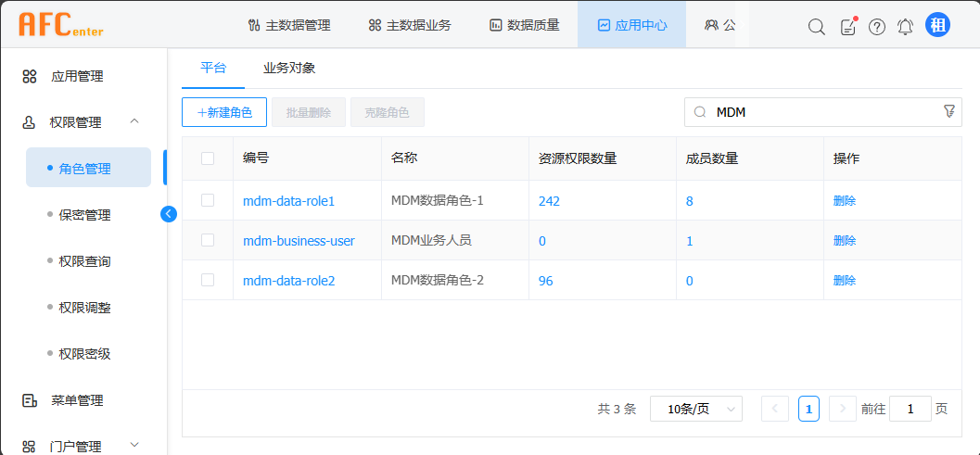Delete the mdm-data-role2 row via 删除 link

click(844, 281)
